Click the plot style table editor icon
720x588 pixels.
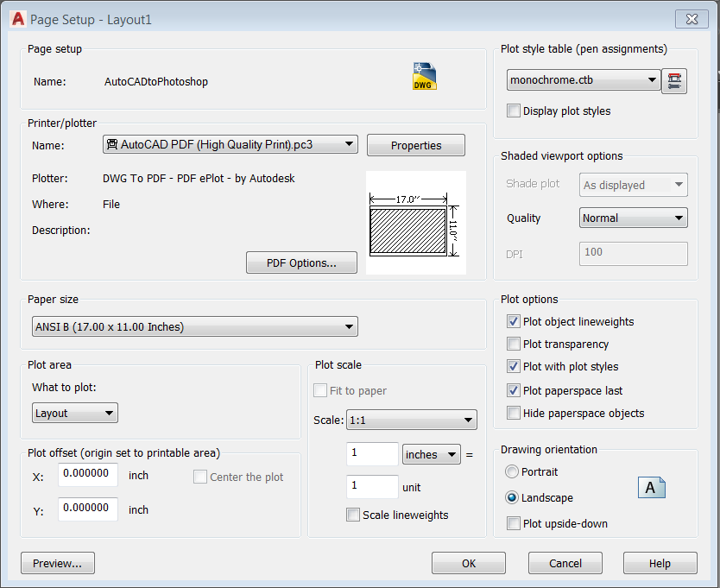point(674,81)
